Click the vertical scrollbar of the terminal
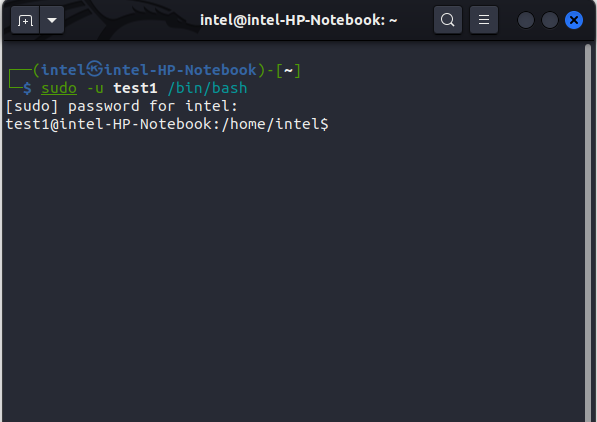 click(x=588, y=232)
